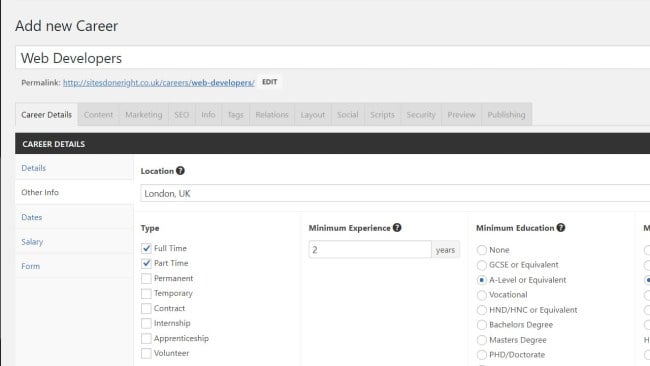The image size is (650, 366).
Task: Choose Bachelors Degree radio button
Action: coord(482,325)
